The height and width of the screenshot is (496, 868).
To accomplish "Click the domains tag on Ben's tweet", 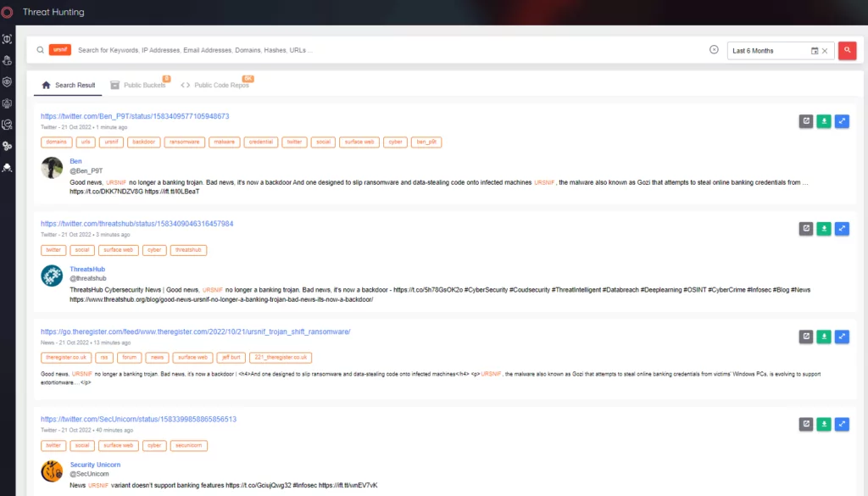I will [x=57, y=142].
